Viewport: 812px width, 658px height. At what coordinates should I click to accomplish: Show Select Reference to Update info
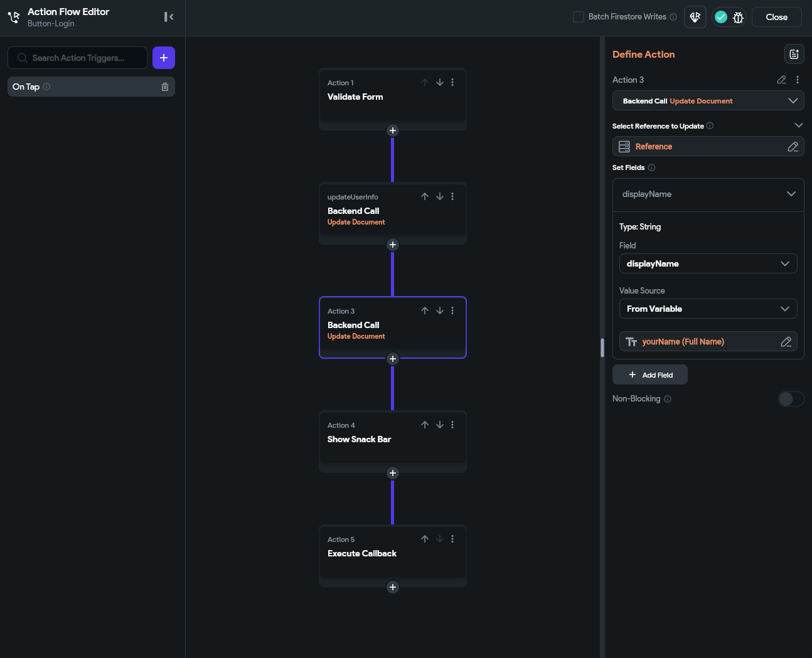[x=710, y=125]
